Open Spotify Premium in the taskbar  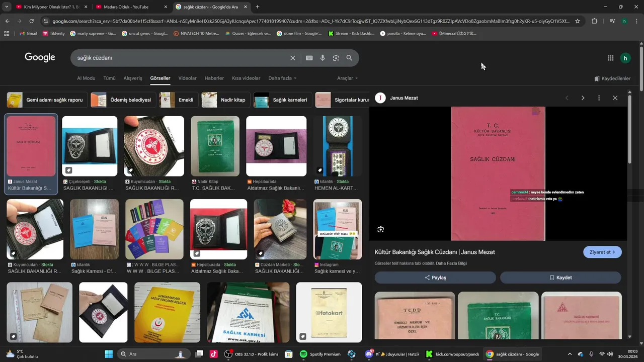pyautogui.click(x=320, y=354)
